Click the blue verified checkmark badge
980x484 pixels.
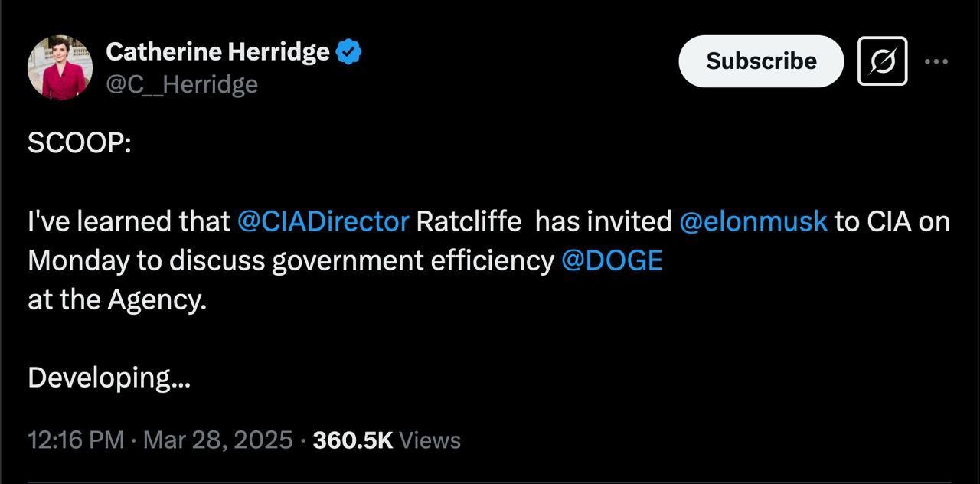click(x=349, y=52)
